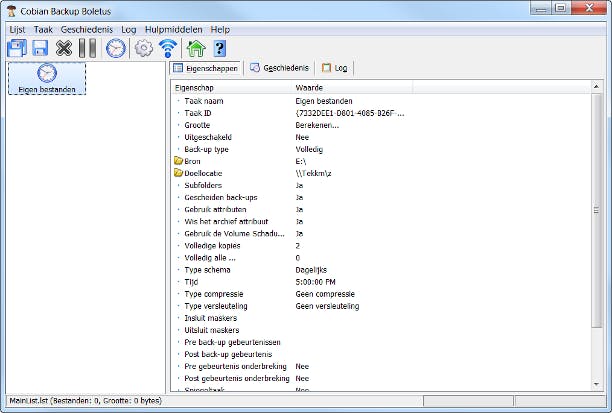
Task: Select the Uitsluit maskers row
Action: click(x=382, y=331)
